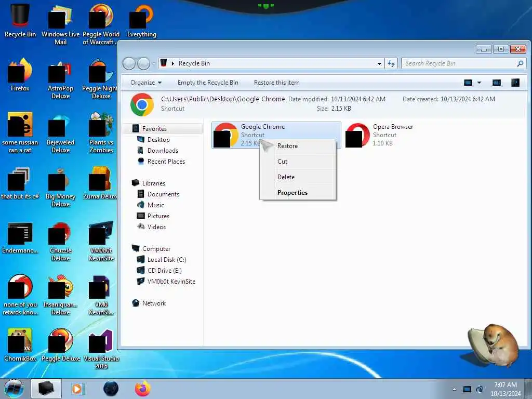
Task: Open Recycle Bin desktop icon
Action: coord(20,21)
